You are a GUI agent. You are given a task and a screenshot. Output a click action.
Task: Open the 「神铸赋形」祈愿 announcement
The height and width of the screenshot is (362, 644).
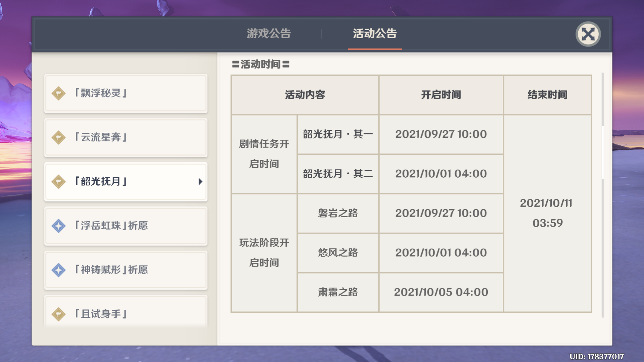(x=126, y=270)
